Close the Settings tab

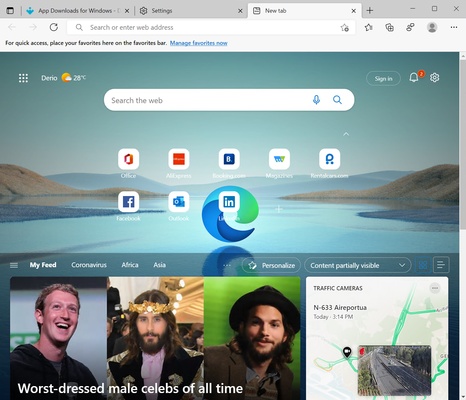[240, 11]
